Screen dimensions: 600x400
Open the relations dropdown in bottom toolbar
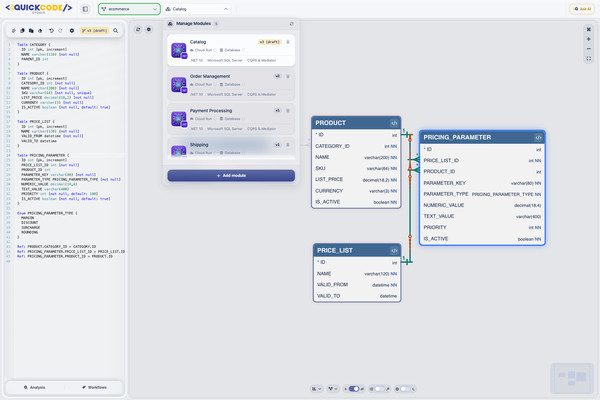333,389
